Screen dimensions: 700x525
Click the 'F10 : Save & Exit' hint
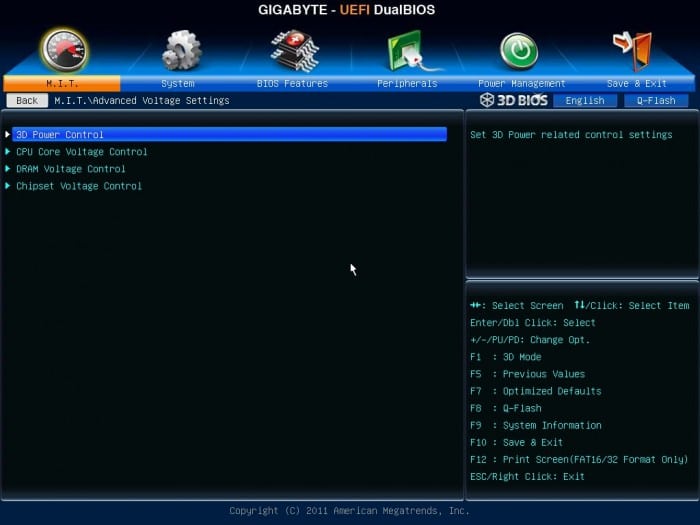[517, 442]
